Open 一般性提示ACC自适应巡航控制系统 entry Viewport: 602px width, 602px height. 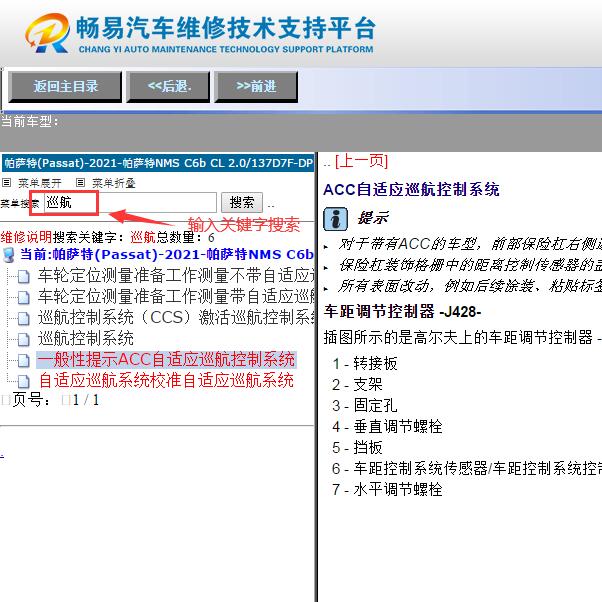tap(166, 360)
